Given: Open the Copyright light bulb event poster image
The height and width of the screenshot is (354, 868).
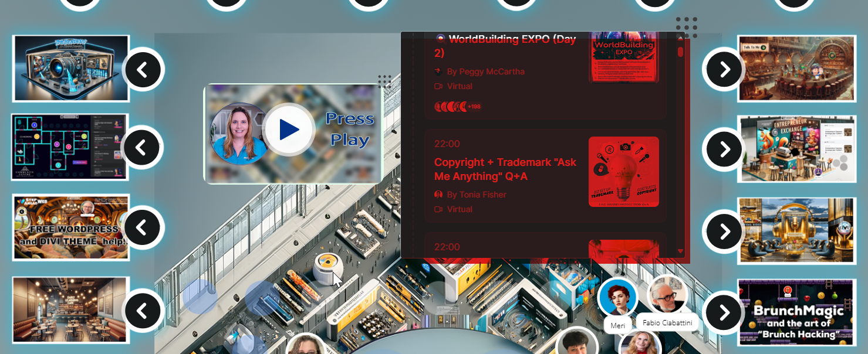Looking at the screenshot, I should click(x=624, y=172).
